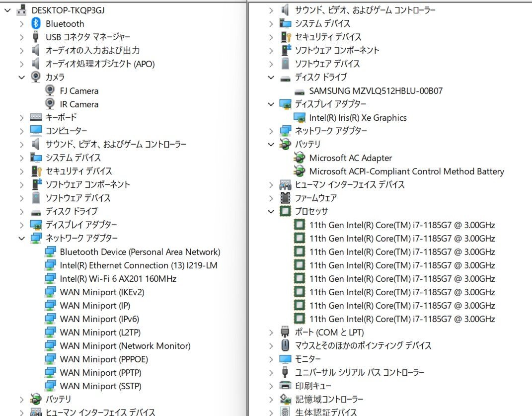Click the オーディオの入力および出力 speaker icon
The height and width of the screenshot is (416, 532).
[36, 50]
